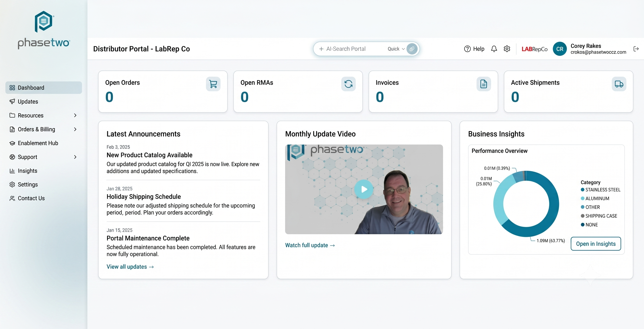Play the Monthly Update Video

tap(364, 189)
